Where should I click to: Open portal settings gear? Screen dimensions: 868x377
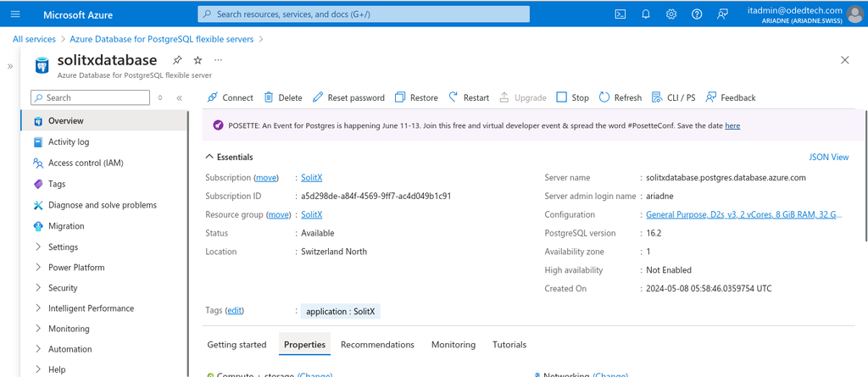[671, 14]
